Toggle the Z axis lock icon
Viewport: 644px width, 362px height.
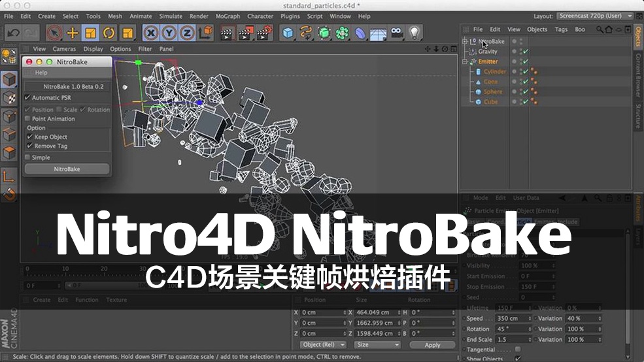coord(187,33)
